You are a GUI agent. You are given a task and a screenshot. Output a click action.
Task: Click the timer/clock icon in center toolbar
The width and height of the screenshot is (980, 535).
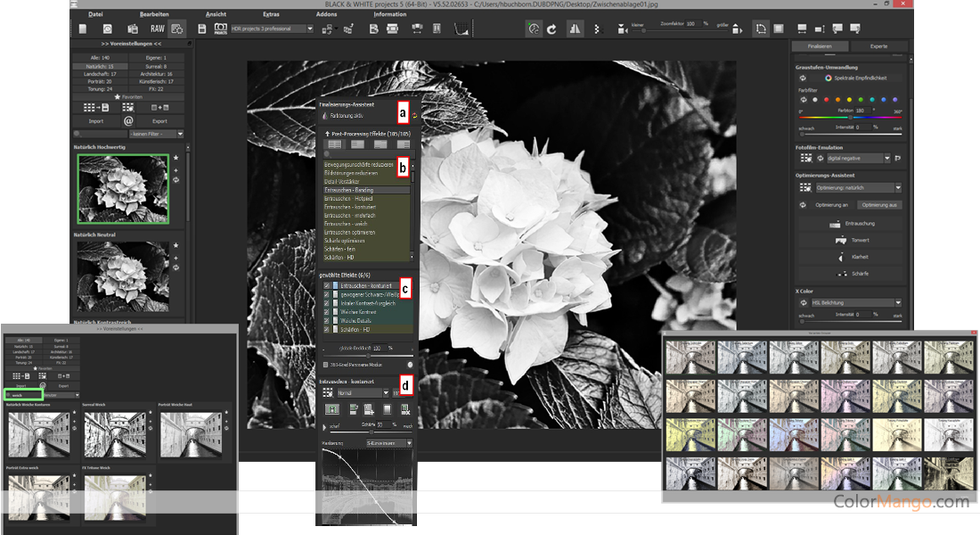(x=533, y=29)
